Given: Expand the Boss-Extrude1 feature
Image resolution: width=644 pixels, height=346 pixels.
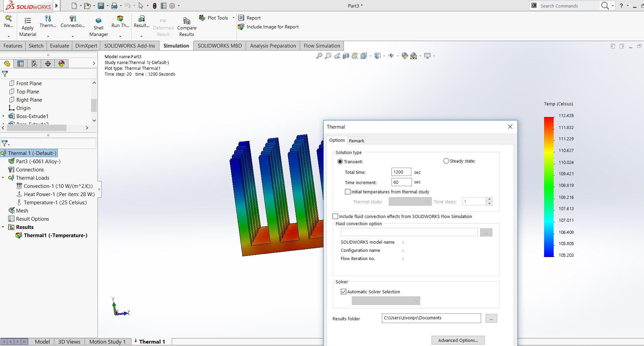Looking at the screenshot, I should coord(3,116).
